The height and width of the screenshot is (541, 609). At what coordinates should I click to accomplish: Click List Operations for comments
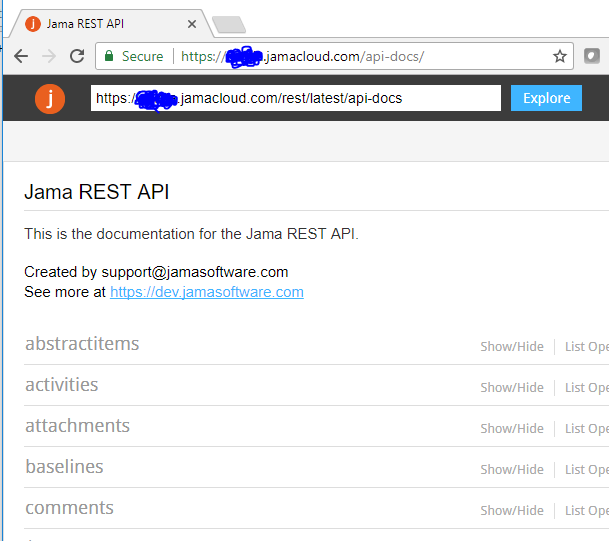click(x=587, y=510)
